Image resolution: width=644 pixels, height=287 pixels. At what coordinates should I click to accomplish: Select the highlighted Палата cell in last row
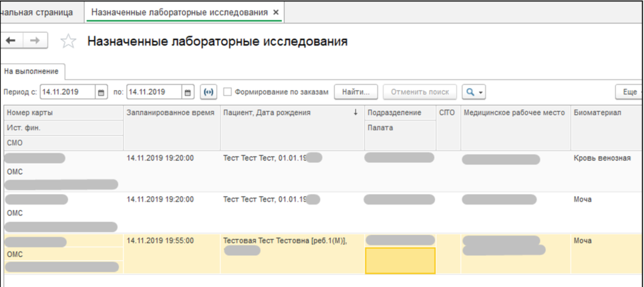[x=399, y=260]
